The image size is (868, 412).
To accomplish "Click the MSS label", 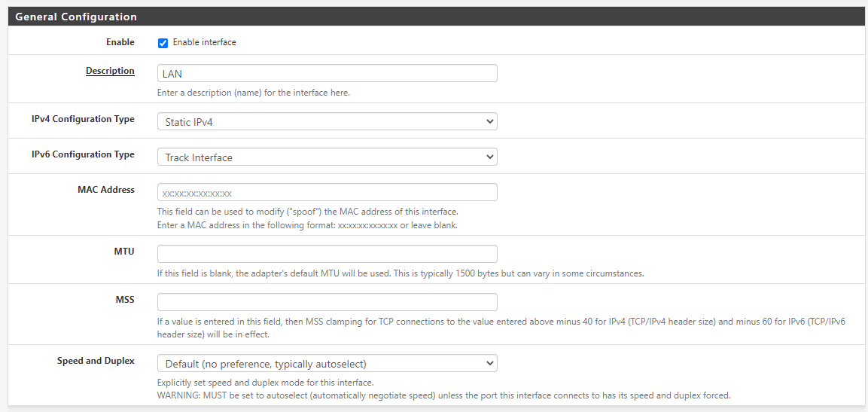I will pos(125,299).
